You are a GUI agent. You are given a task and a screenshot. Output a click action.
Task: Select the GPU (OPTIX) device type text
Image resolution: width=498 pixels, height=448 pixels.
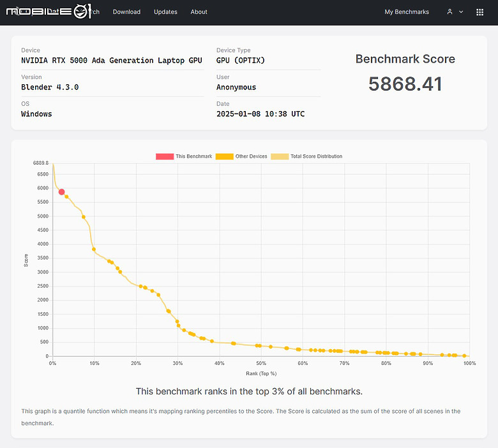pyautogui.click(x=241, y=61)
